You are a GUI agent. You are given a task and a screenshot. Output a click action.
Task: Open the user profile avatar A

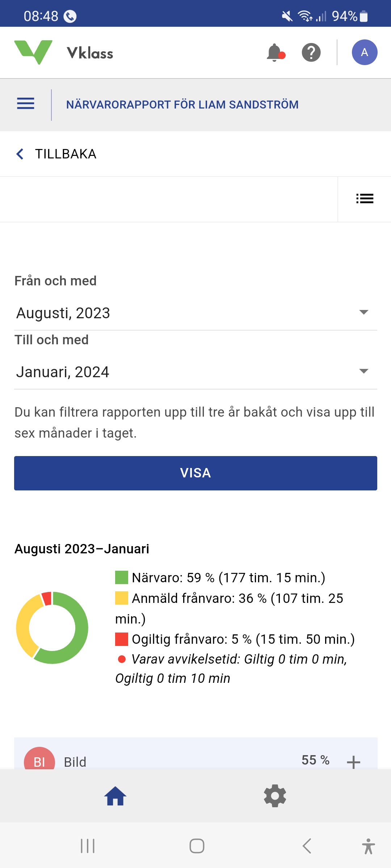[364, 52]
